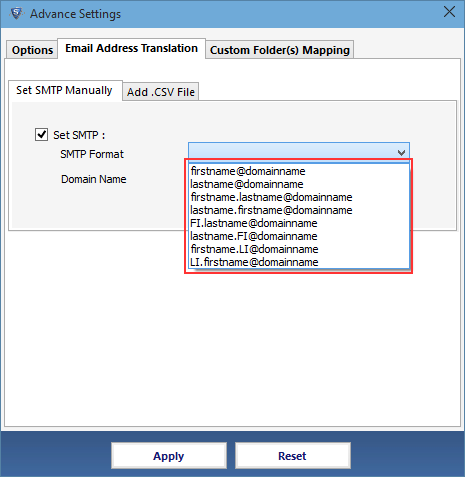Image resolution: width=465 pixels, height=477 pixels.
Task: Click the Reset button
Action: pyautogui.click(x=292, y=456)
